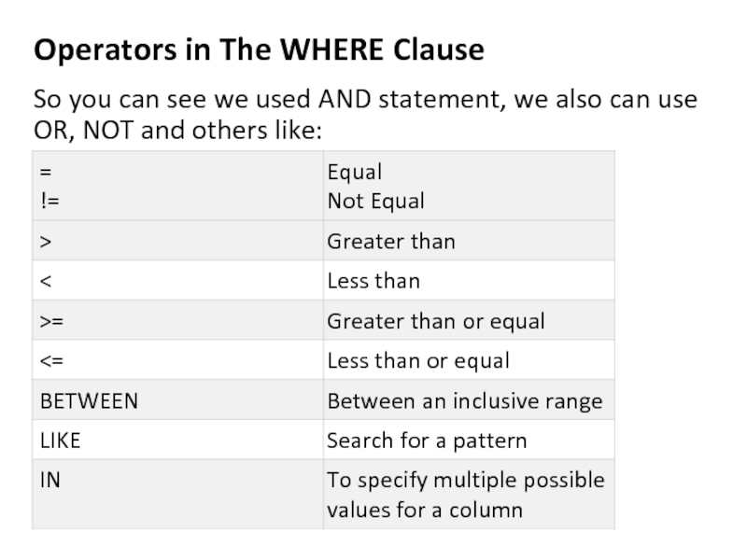Click the 'Greater than' description cell
The image size is (747, 560).
click(x=390, y=242)
